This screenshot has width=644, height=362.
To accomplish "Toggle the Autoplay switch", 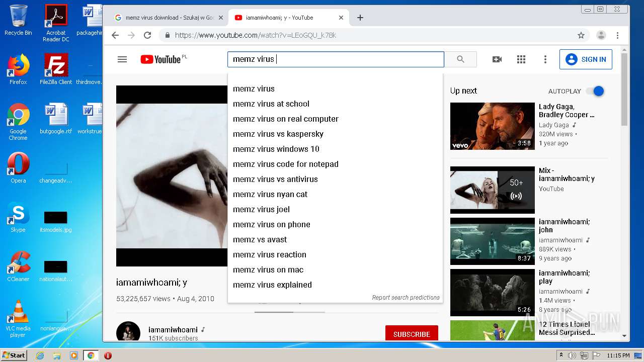I will tap(595, 91).
